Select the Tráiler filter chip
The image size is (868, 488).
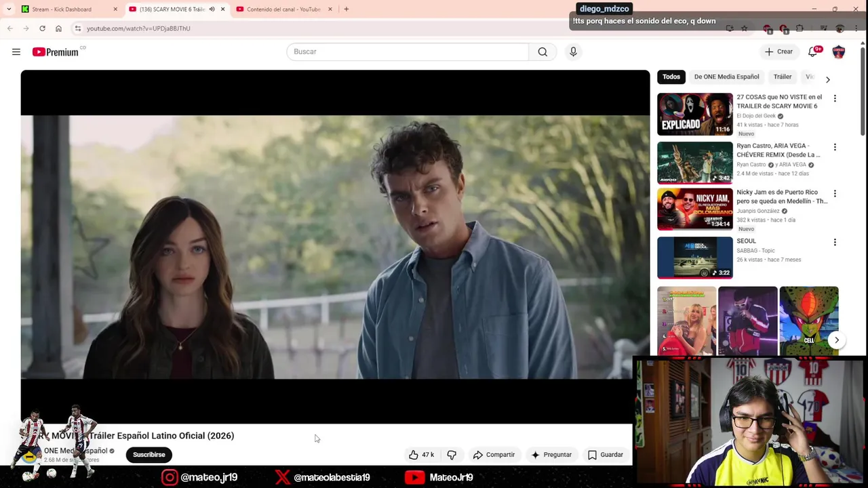click(783, 77)
